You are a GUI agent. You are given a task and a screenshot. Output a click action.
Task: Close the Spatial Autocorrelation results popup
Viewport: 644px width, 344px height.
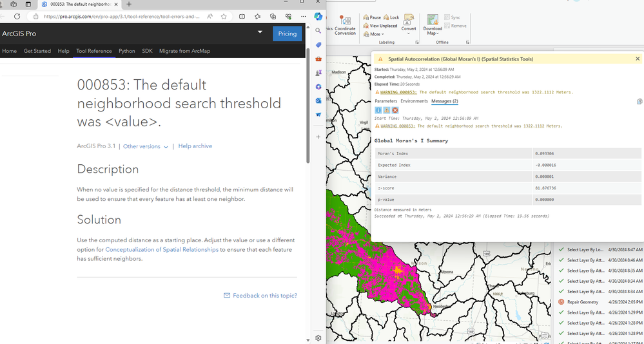tap(638, 59)
